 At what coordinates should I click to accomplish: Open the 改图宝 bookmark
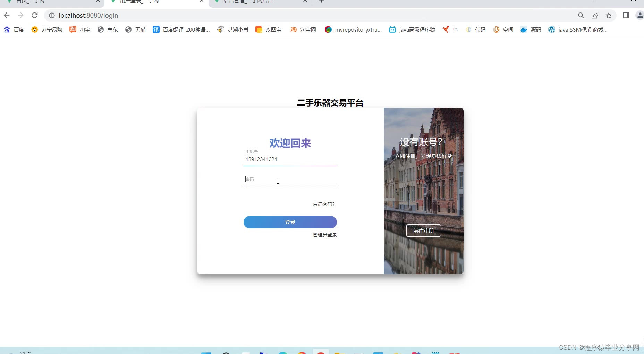[268, 29]
